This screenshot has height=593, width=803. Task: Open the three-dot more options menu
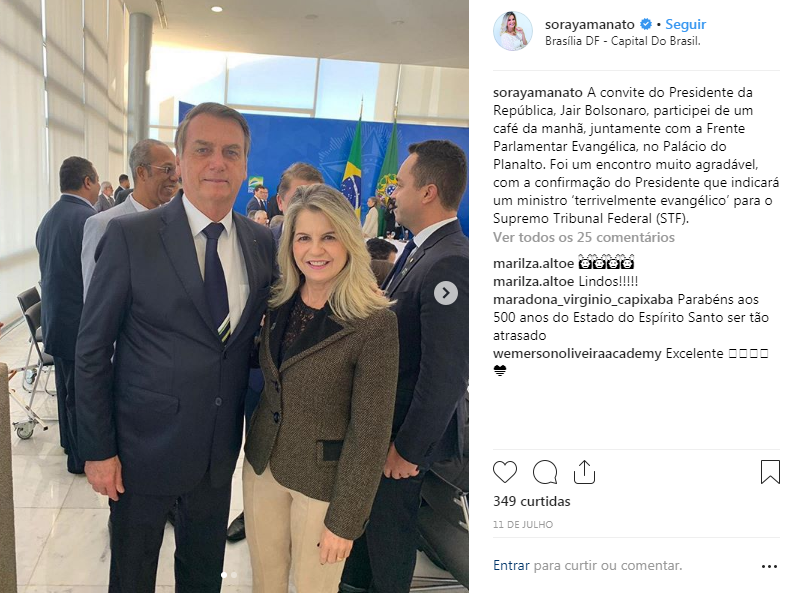[769, 566]
